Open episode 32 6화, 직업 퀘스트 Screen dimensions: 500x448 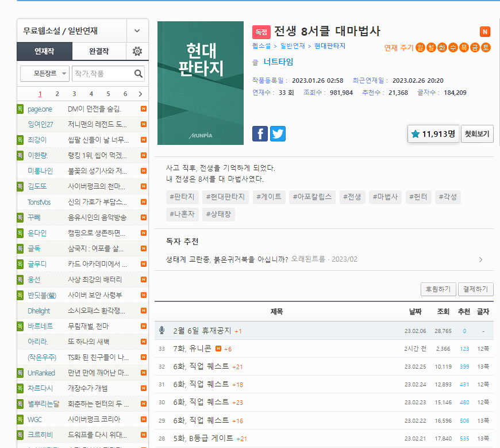coord(201,366)
